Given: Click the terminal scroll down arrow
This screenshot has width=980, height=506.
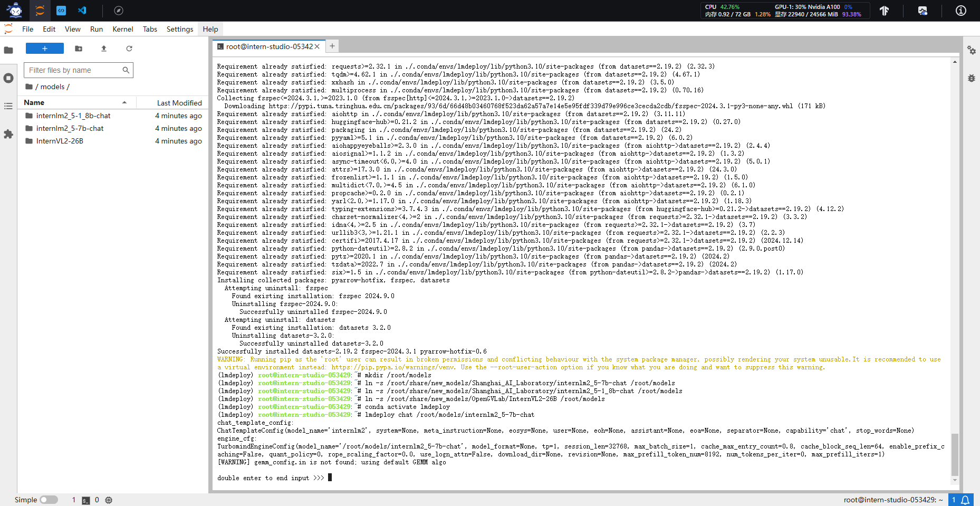Looking at the screenshot, I should pos(955,480).
